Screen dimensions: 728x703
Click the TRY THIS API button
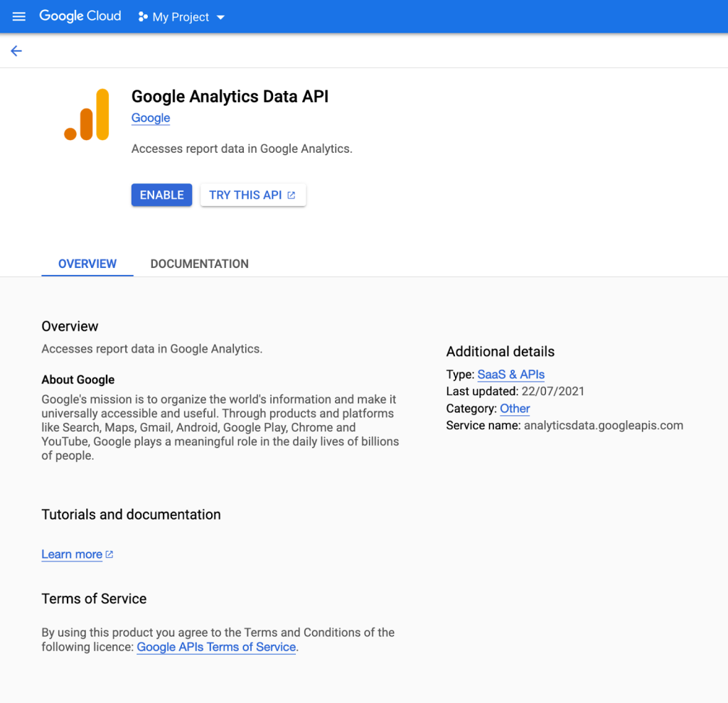(x=253, y=195)
